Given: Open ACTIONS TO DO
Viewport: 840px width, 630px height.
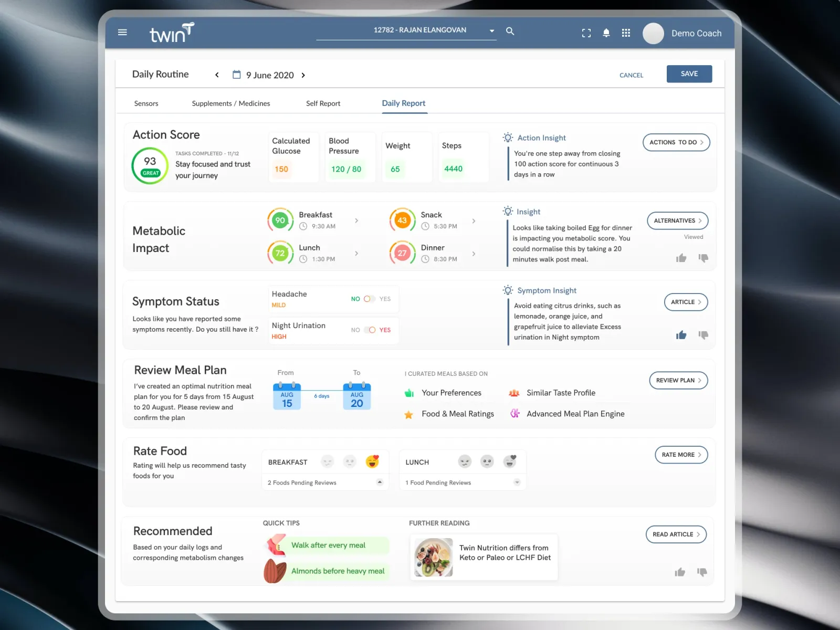Looking at the screenshot, I should coord(676,142).
